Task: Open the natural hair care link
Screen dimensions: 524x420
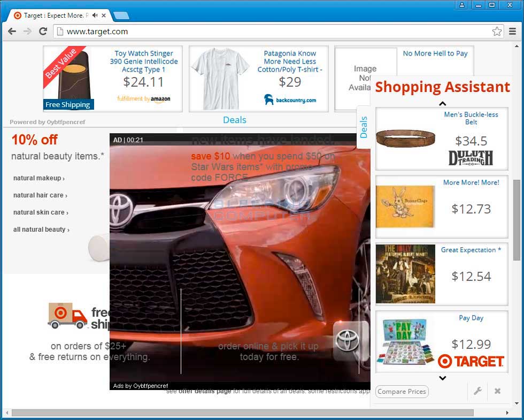Action: coord(40,195)
